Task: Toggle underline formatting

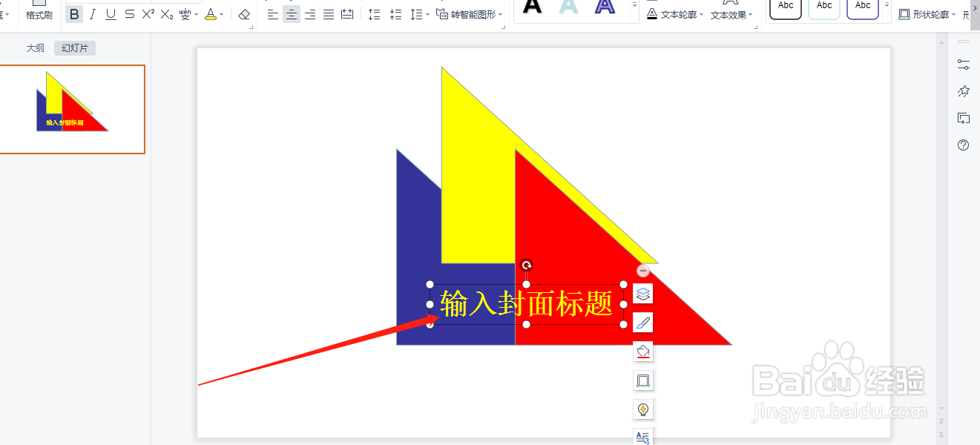Action: click(x=111, y=14)
